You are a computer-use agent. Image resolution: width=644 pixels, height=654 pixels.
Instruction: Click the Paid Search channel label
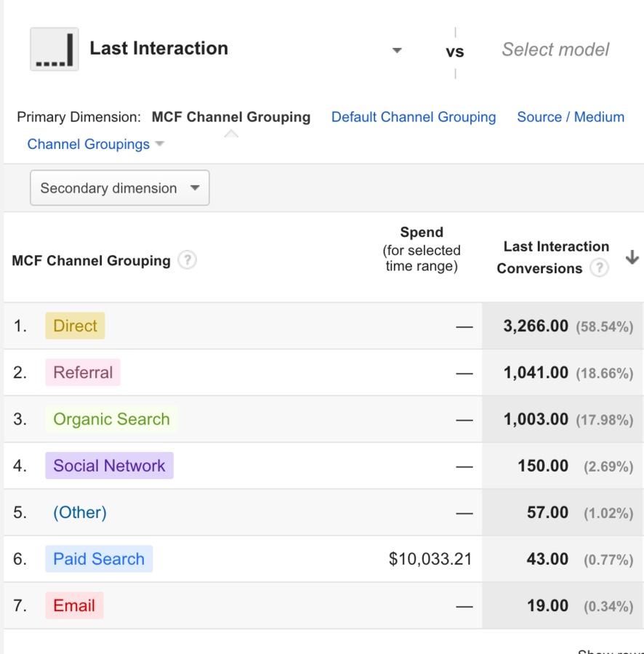[x=99, y=559]
